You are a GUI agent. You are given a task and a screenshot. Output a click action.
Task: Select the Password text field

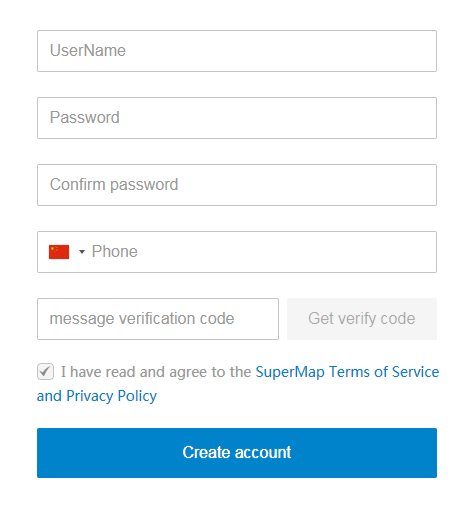(237, 118)
